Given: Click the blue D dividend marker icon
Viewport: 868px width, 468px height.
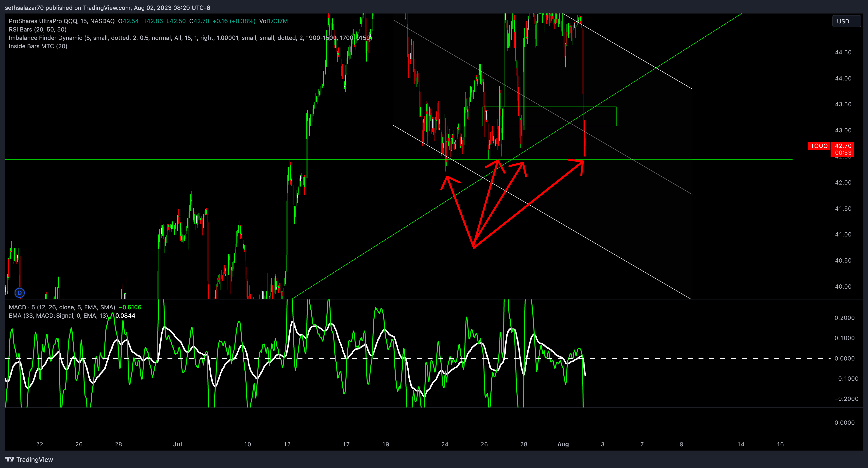Looking at the screenshot, I should tap(19, 293).
